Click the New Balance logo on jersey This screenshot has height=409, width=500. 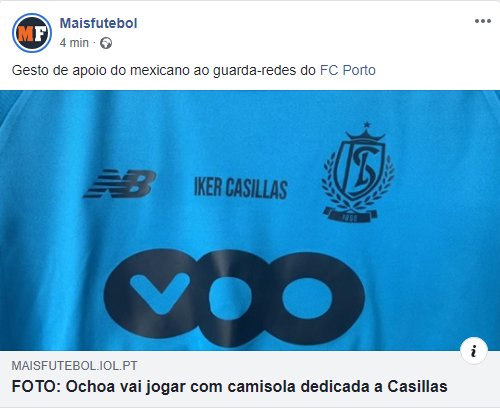120,184
